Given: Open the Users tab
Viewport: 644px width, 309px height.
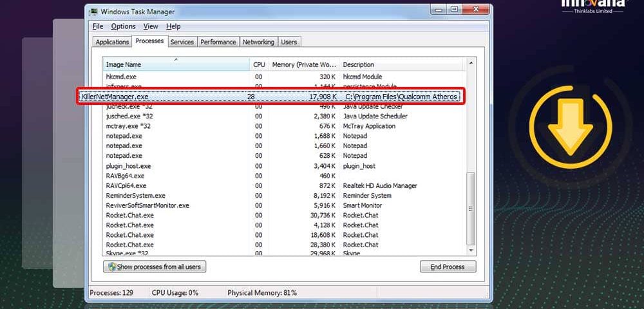Looking at the screenshot, I should click(x=289, y=42).
